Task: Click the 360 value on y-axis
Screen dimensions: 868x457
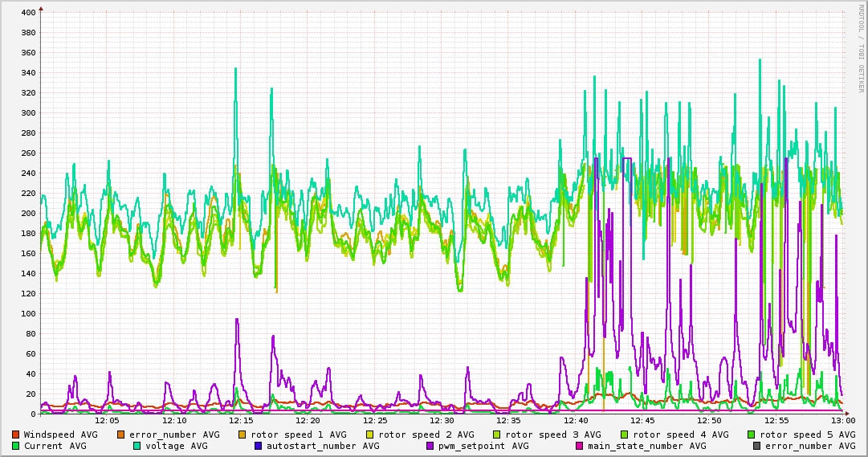Action: [29, 53]
